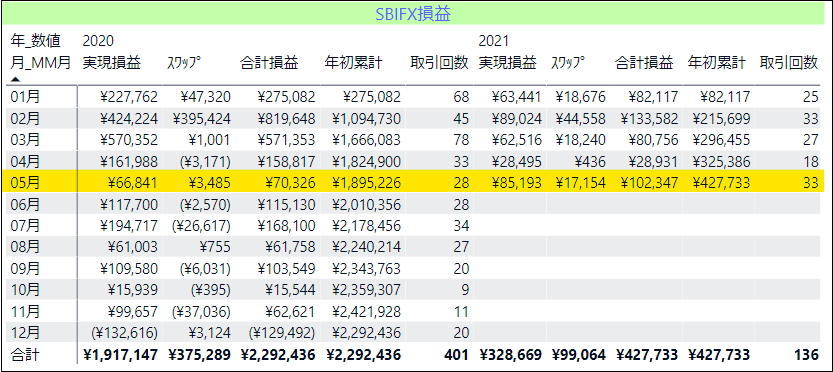Click the 月_MM月 column header
The image size is (833, 372).
(x=41, y=63)
